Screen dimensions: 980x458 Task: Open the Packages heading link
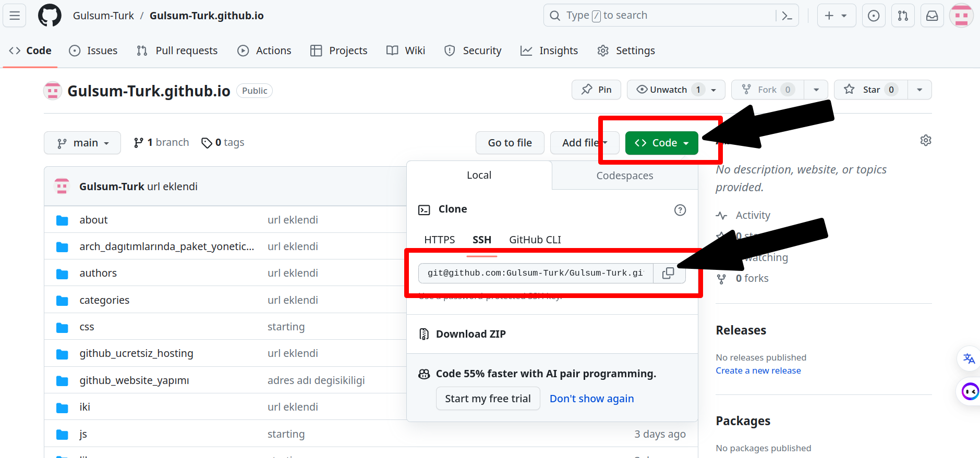point(743,421)
